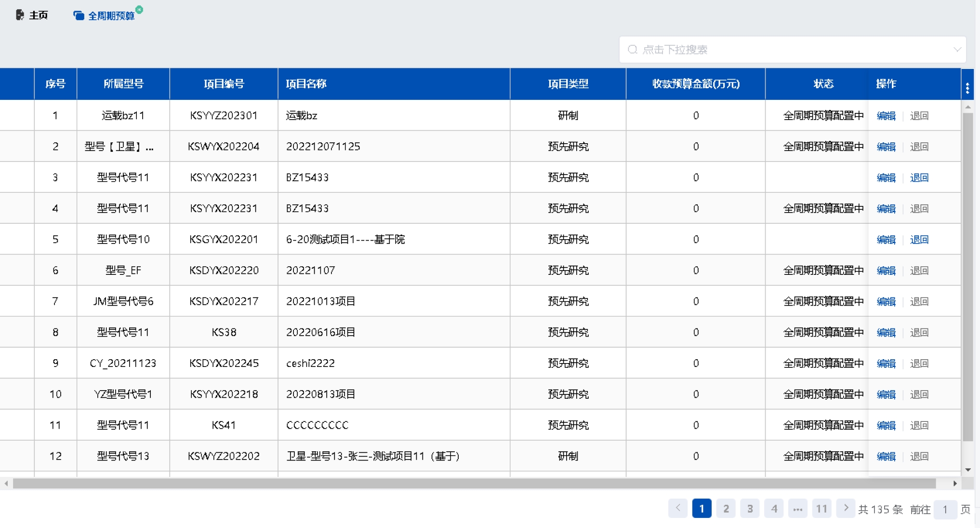Select the 全周期预算 tab
This screenshot has height=528, width=980.
pyautogui.click(x=111, y=16)
